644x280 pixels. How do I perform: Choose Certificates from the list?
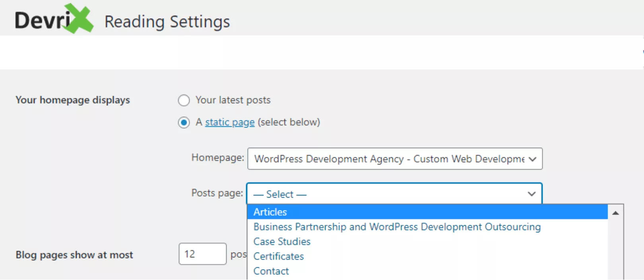(427, 256)
